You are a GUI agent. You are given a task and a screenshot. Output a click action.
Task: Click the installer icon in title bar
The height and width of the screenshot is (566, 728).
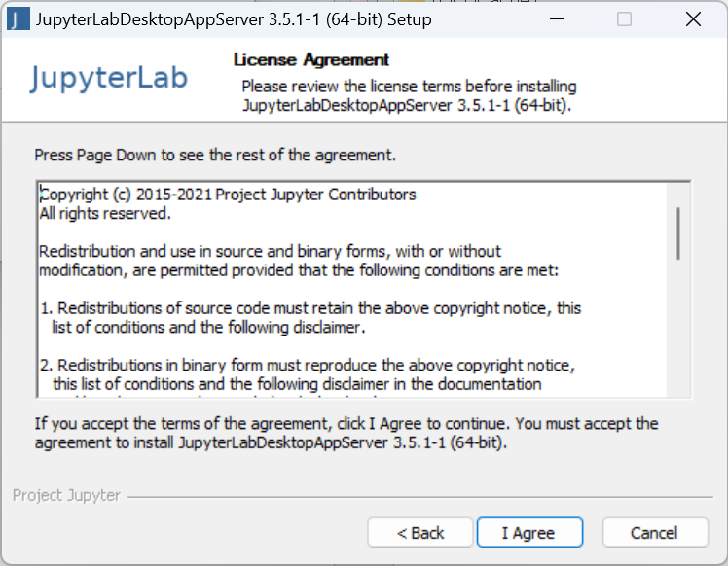click(18, 19)
